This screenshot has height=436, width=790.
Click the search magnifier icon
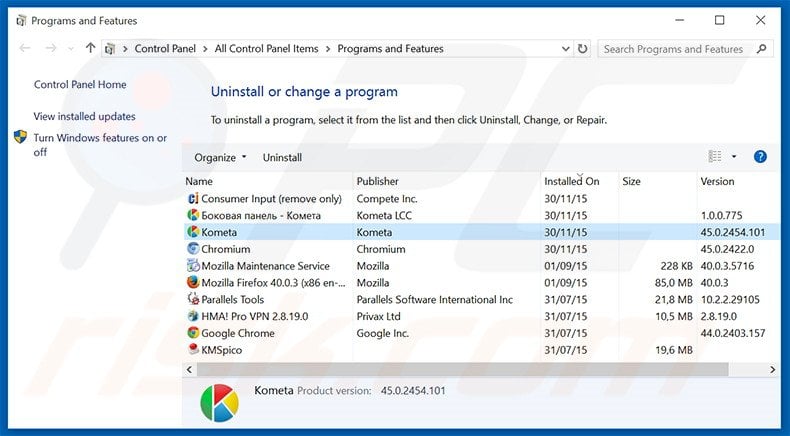pyautogui.click(x=761, y=49)
